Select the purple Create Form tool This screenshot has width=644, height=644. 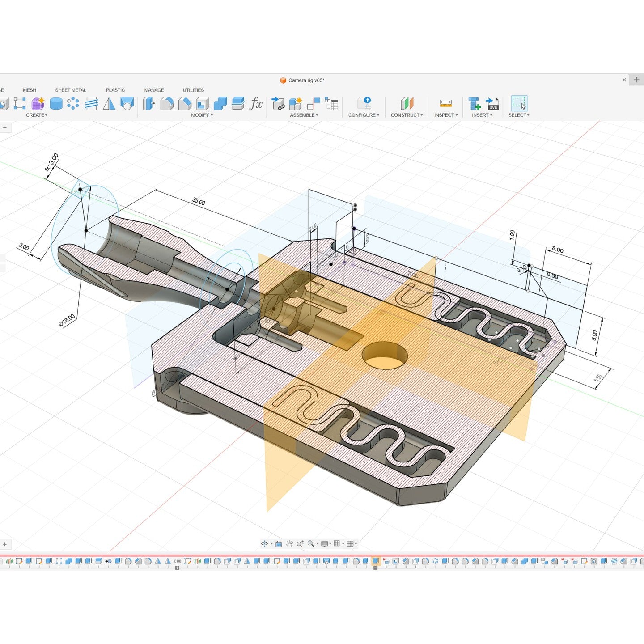tap(38, 104)
